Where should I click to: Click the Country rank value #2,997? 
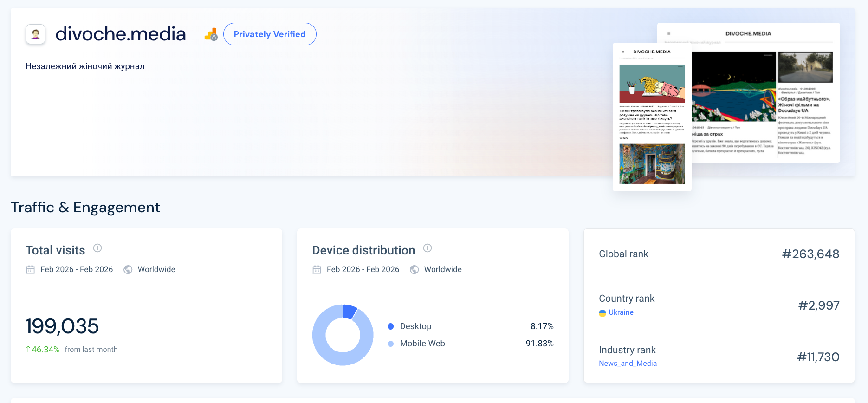pyautogui.click(x=819, y=305)
